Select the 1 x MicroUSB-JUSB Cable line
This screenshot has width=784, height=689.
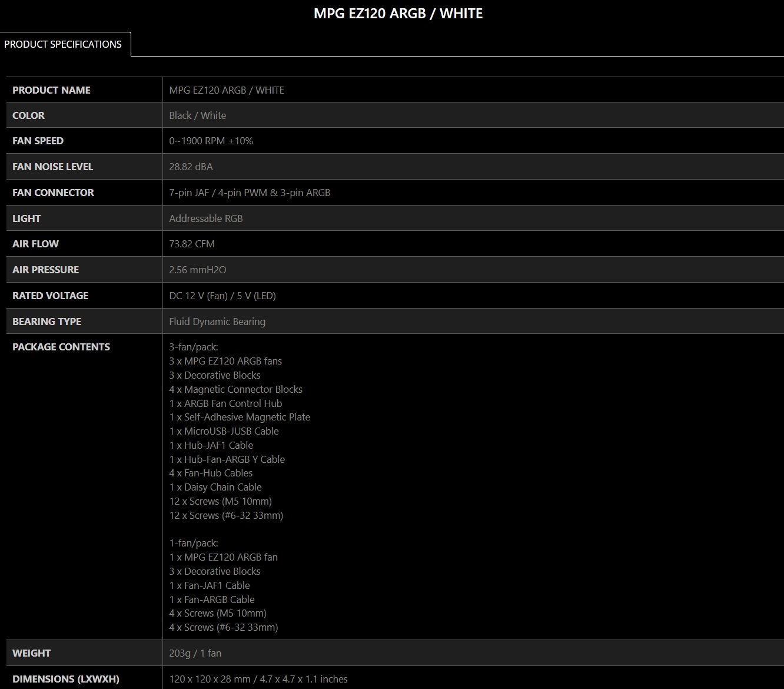[224, 431]
